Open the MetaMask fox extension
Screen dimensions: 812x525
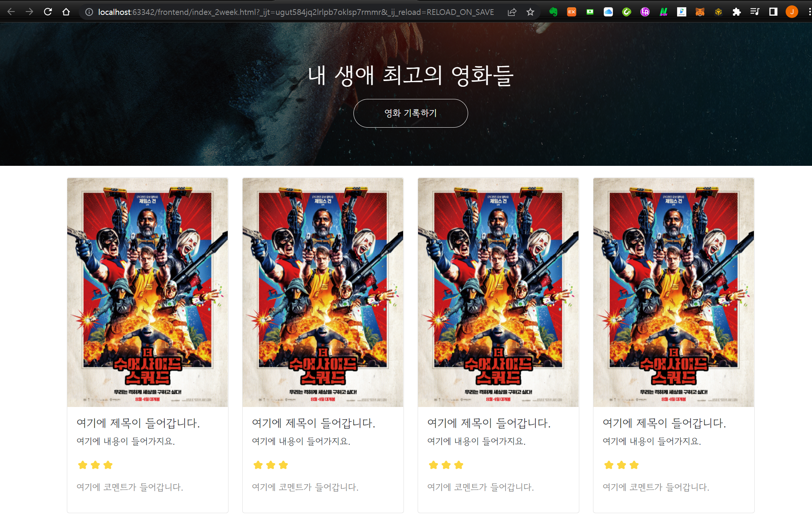700,12
